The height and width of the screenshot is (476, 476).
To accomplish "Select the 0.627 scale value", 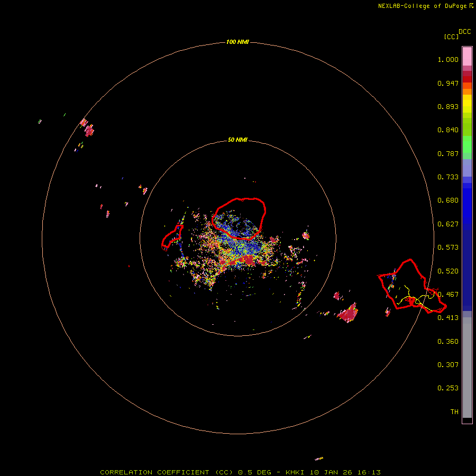I will coord(448,224).
